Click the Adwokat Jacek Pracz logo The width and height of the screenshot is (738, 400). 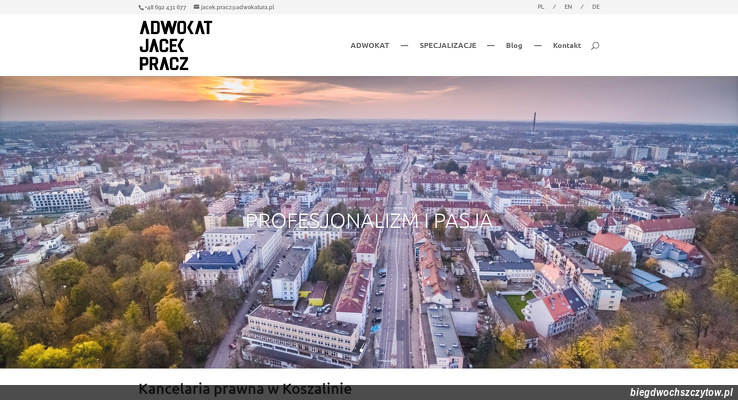click(176, 45)
